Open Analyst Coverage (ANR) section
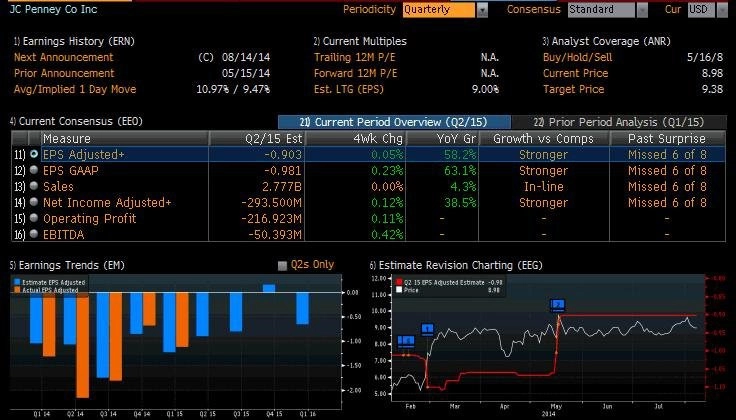 point(606,41)
